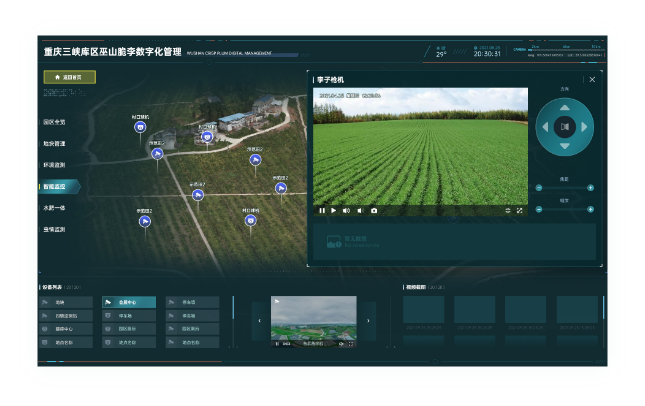The image size is (645, 406).
Task: Open main video fullscreen via expand icon
Action: (520, 211)
